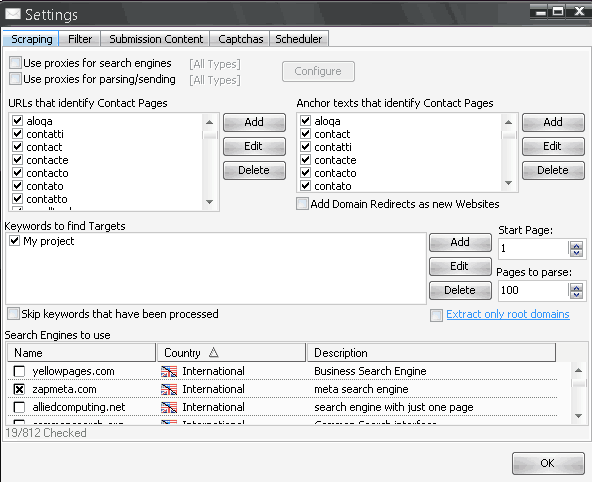Image resolution: width=592 pixels, height=482 pixels.
Task: Click the flag icon in zapmeta.com row
Action: pyautogui.click(x=169, y=390)
